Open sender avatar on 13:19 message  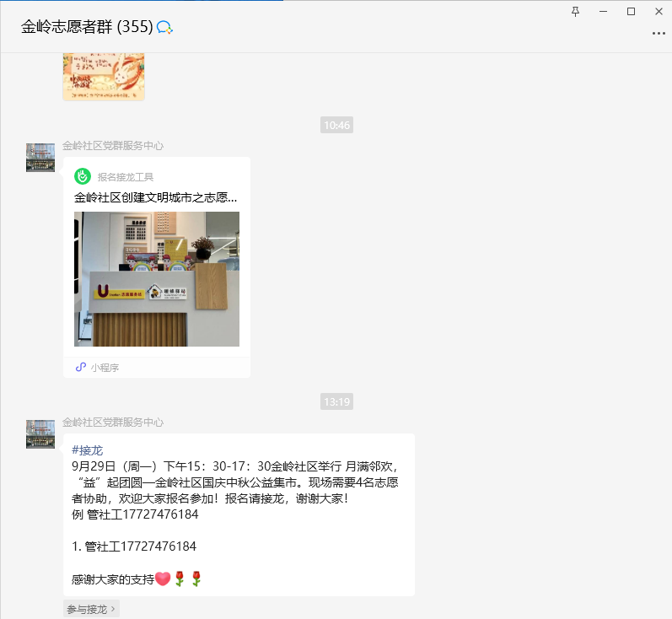tap(40, 433)
